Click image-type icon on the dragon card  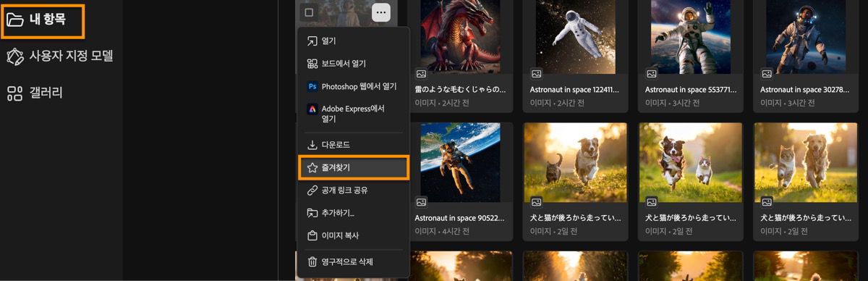421,74
